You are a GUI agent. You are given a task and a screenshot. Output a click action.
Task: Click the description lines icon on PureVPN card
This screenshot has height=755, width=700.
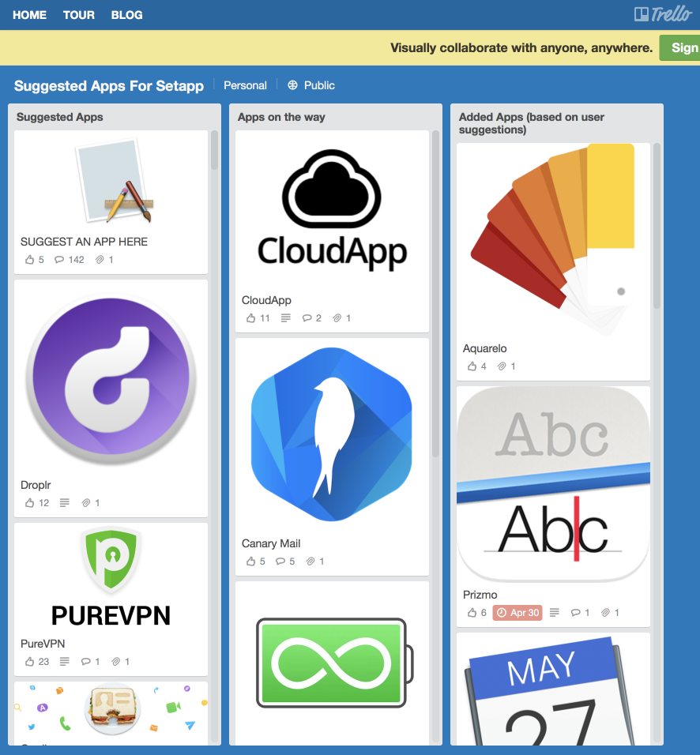[x=65, y=662]
